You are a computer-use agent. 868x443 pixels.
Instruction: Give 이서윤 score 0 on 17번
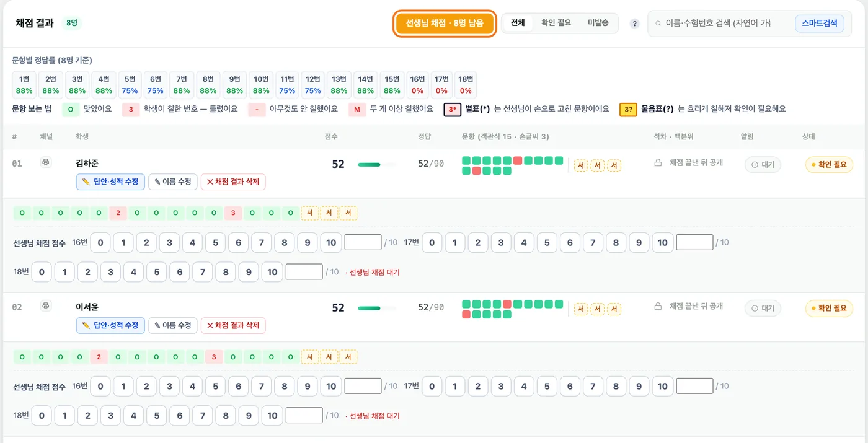click(432, 386)
